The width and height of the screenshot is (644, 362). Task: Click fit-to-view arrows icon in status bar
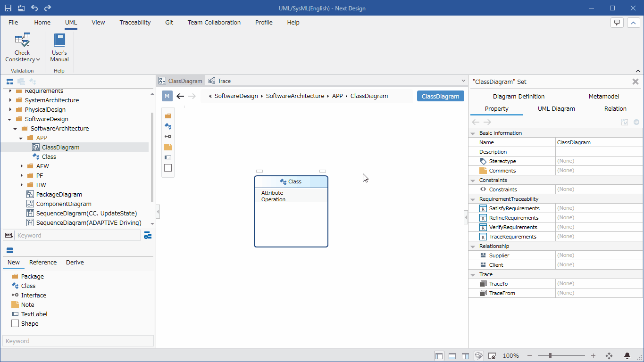609,356
